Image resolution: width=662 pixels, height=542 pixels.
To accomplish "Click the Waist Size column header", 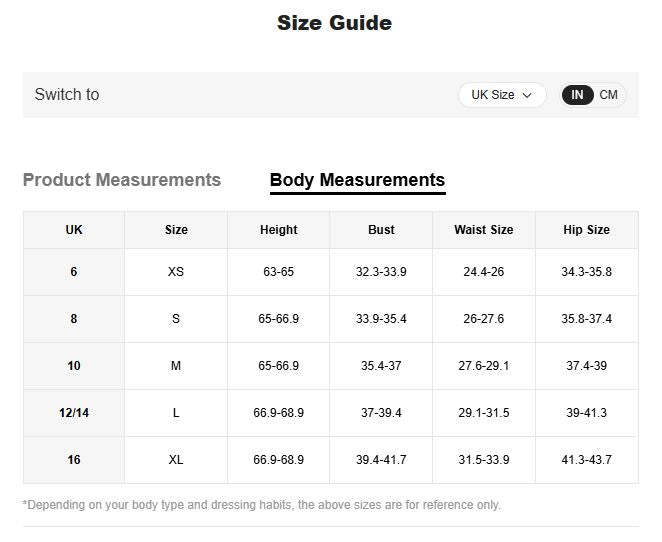I will (x=483, y=230).
